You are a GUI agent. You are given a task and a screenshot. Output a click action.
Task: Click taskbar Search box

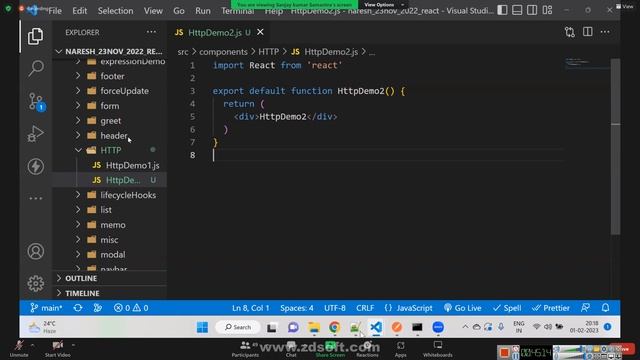pos(238,327)
